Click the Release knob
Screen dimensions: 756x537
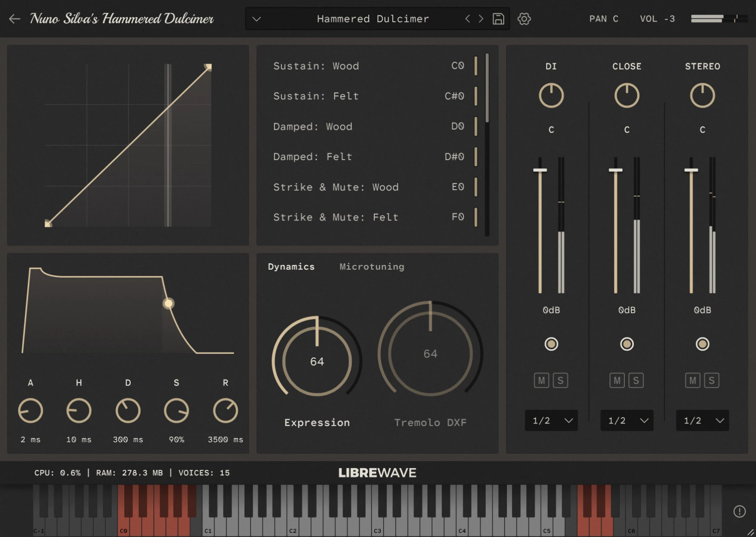(x=226, y=410)
